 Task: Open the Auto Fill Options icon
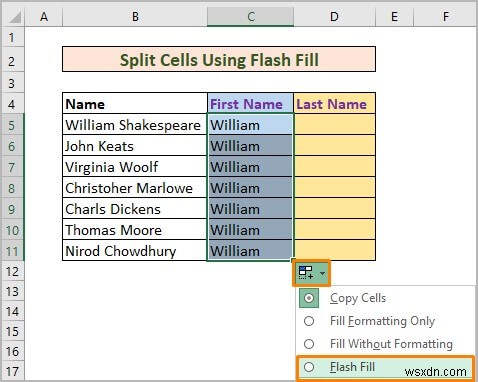point(305,273)
